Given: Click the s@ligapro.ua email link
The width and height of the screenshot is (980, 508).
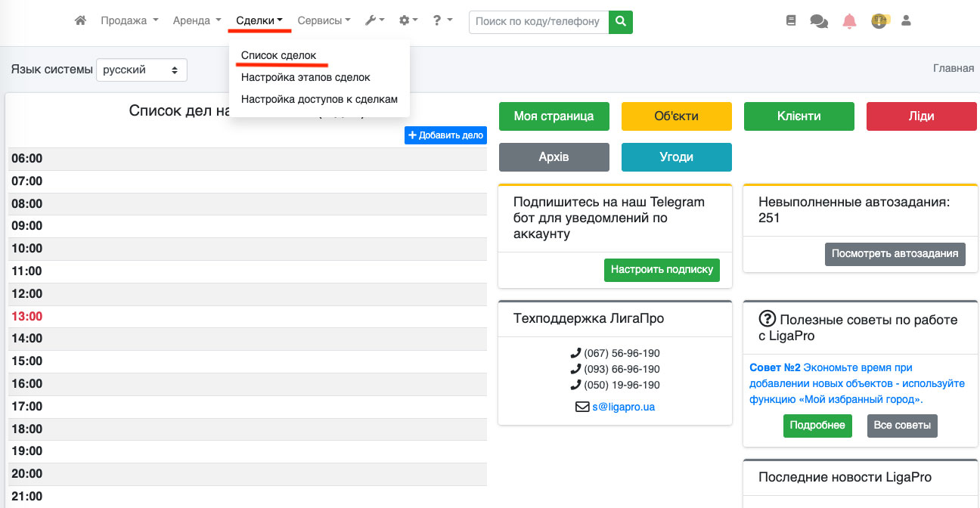Looking at the screenshot, I should click(623, 407).
